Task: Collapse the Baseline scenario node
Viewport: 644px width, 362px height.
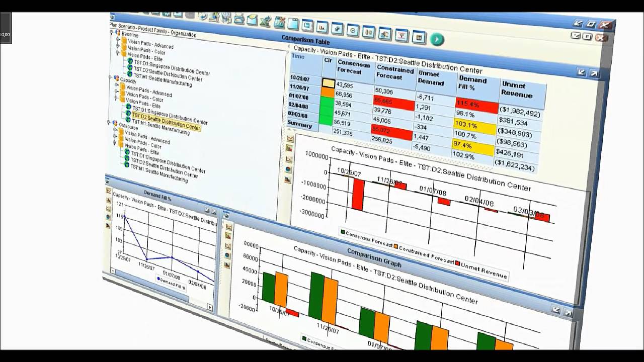Action: point(111,31)
